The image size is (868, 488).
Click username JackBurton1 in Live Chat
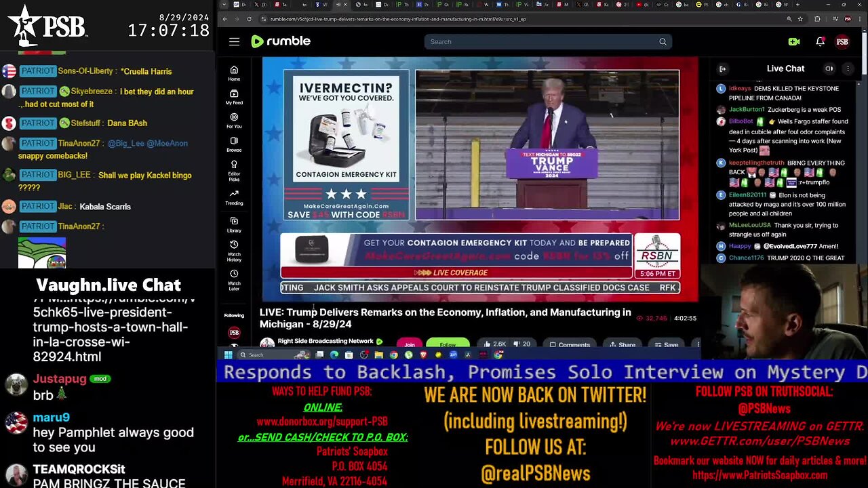pos(747,109)
